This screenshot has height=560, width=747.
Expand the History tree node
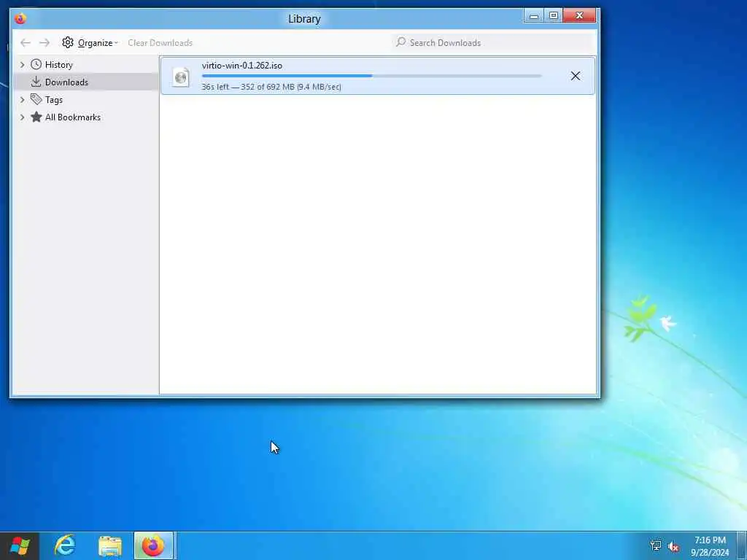[22, 64]
